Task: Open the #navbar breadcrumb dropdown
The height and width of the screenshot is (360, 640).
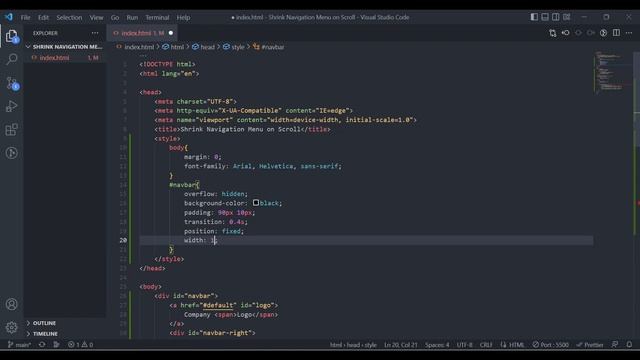Action: tap(269, 47)
